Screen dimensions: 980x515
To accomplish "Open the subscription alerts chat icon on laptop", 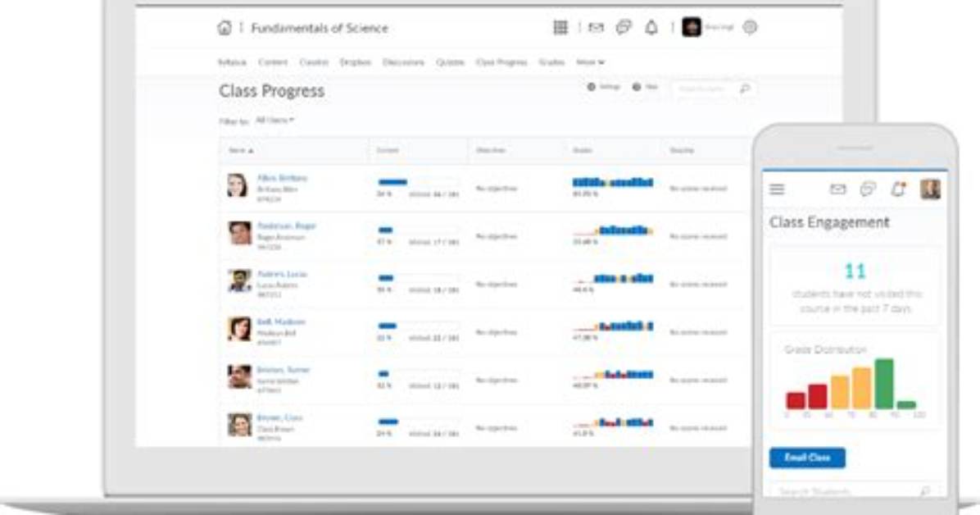I will coord(624,28).
